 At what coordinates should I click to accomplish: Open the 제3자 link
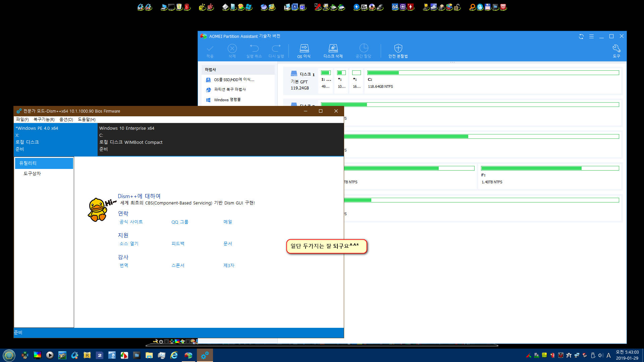tap(229, 265)
